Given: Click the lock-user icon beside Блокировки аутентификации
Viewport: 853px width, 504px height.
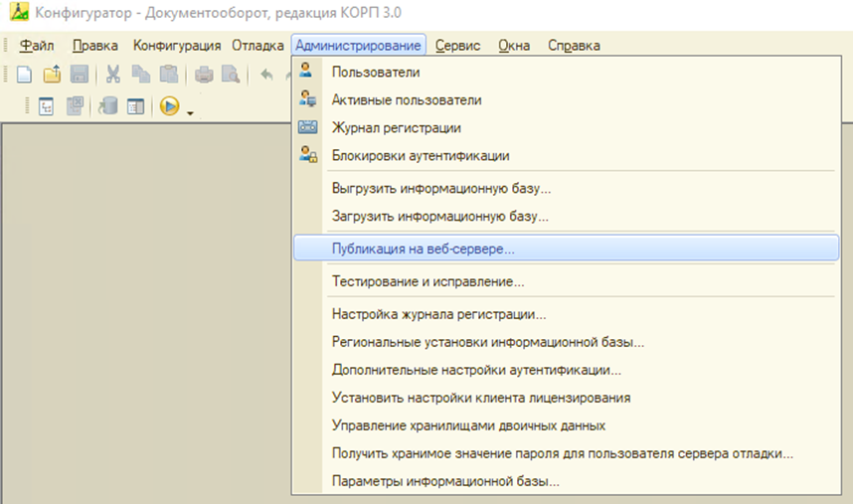Looking at the screenshot, I should click(x=308, y=154).
